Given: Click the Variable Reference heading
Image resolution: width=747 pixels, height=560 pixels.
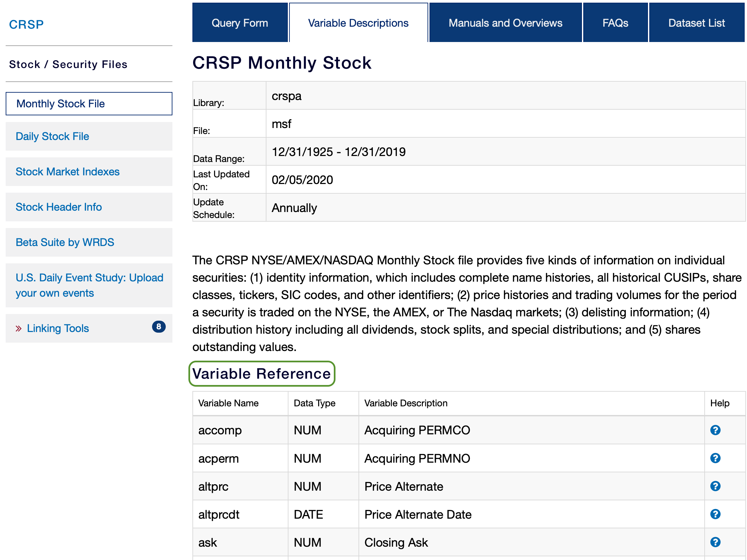Looking at the screenshot, I should click(261, 374).
